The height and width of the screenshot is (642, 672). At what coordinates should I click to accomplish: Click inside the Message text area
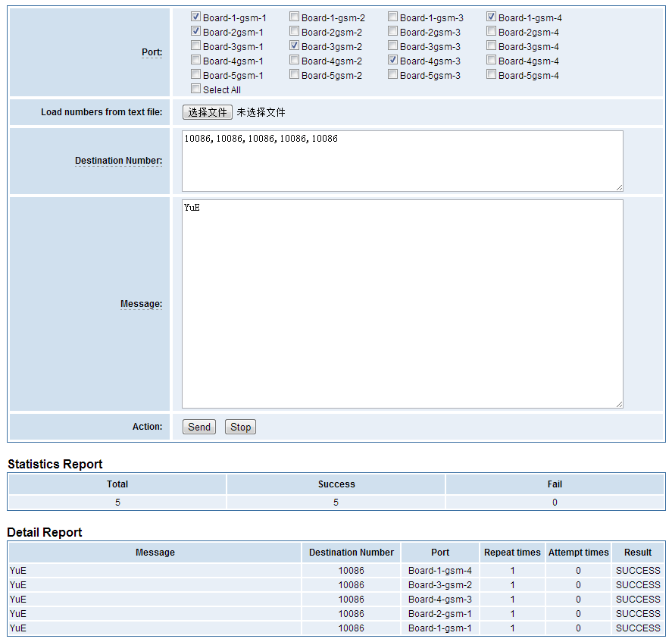[402, 304]
